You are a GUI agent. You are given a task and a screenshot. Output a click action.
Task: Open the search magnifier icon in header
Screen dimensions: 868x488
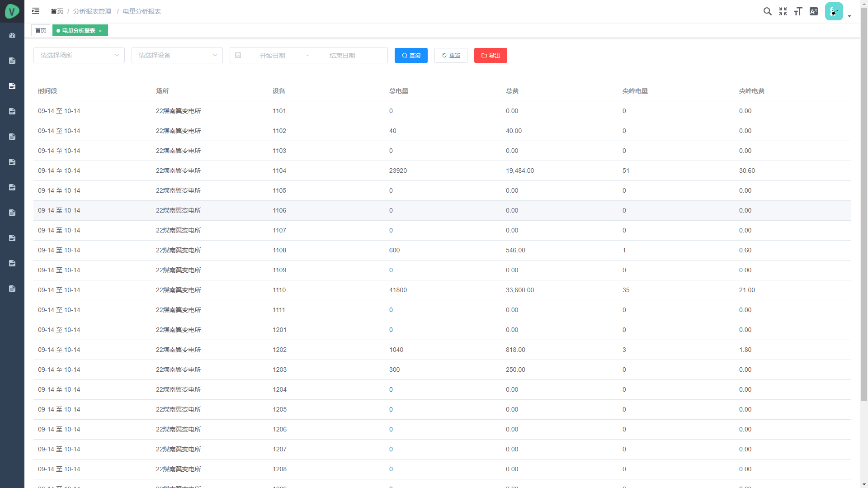[767, 11]
